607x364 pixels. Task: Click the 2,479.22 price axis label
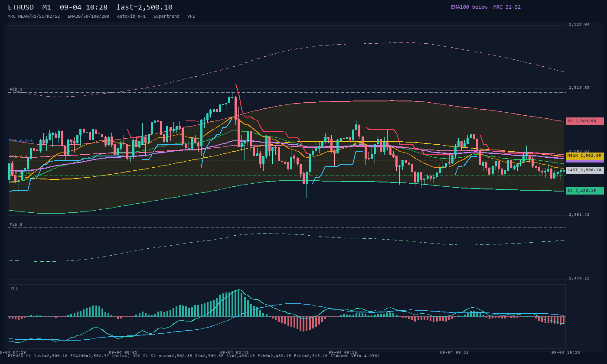[x=579, y=278]
